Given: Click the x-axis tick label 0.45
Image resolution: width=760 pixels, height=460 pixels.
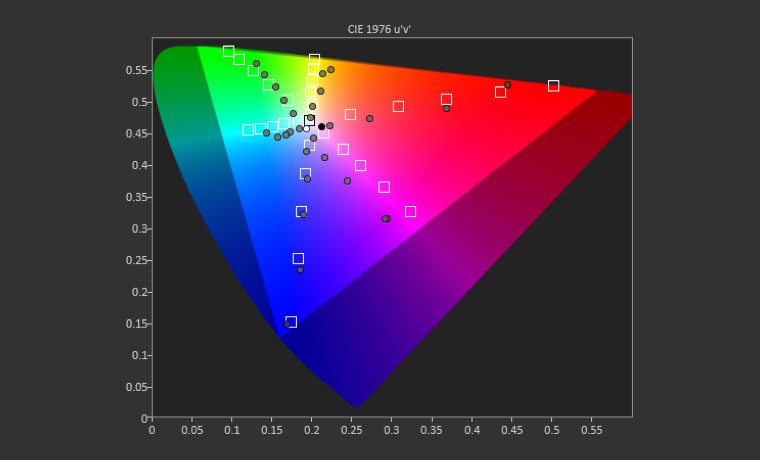Looking at the screenshot, I should point(512,430).
